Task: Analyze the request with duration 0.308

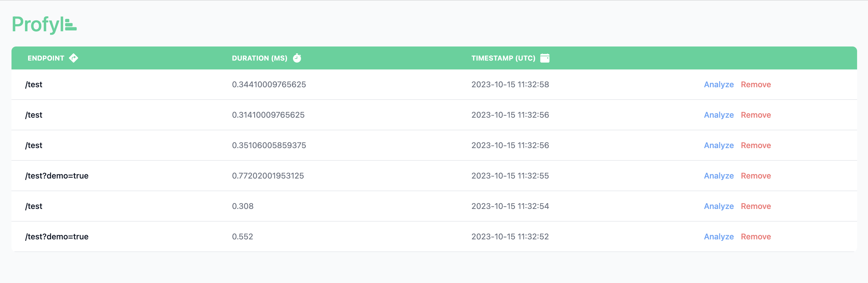Action: (718, 206)
